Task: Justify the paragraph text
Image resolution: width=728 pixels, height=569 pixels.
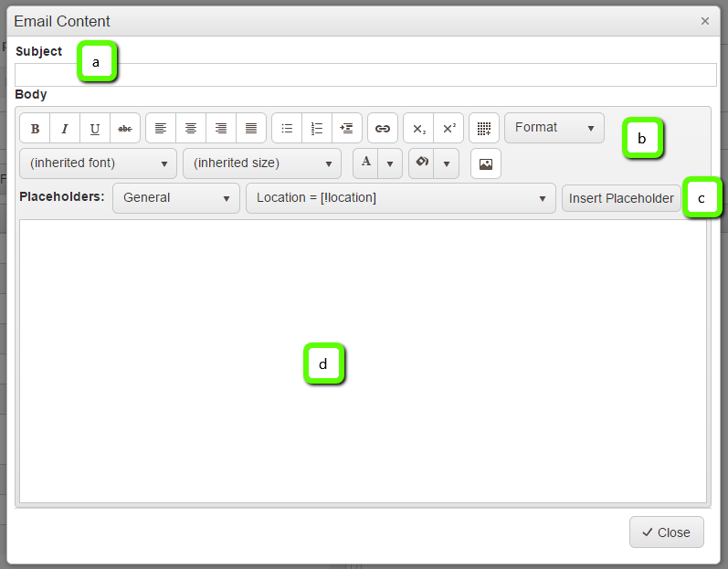Action: (x=251, y=129)
